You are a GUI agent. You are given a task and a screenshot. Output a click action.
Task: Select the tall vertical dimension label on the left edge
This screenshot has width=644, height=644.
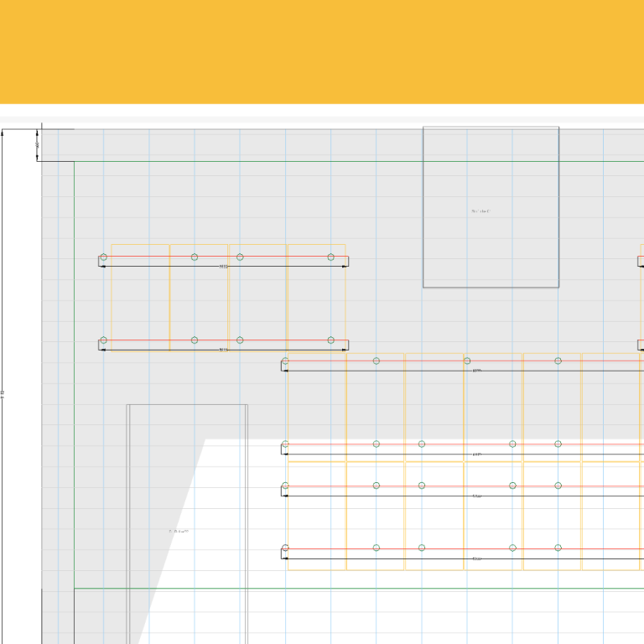click(3, 392)
